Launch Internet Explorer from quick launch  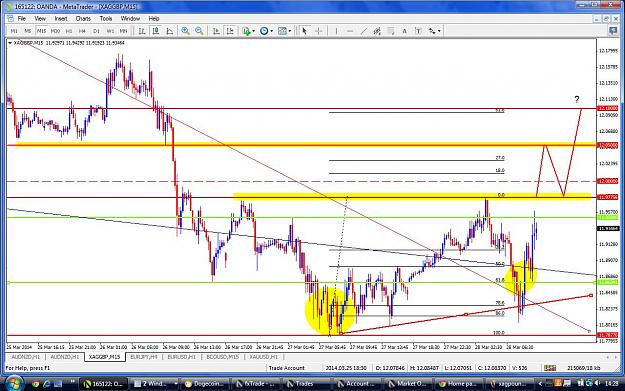coord(47,384)
